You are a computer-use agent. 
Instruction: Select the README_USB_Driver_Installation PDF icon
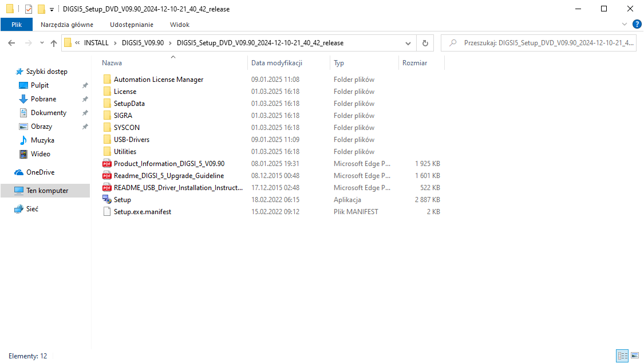pos(107,188)
